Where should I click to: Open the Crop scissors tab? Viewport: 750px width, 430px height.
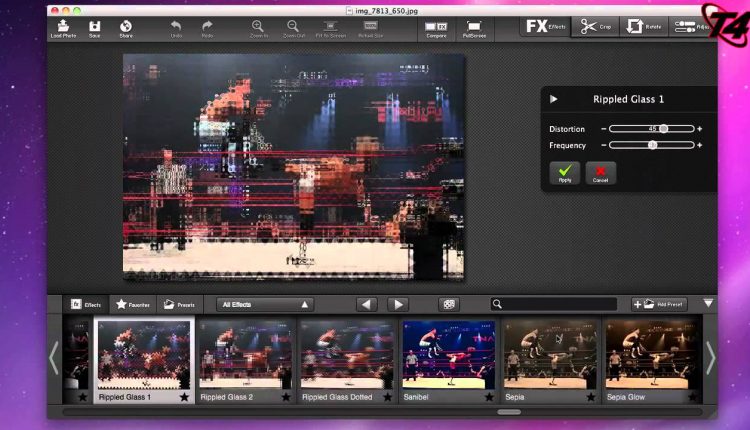[596, 27]
